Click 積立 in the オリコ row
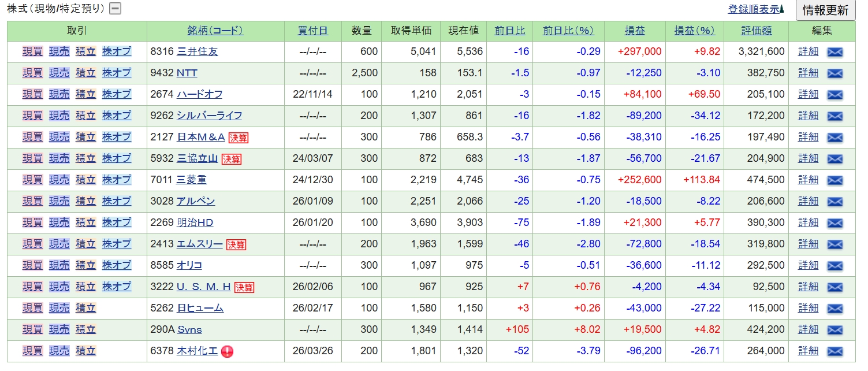868x371 pixels. 85,265
